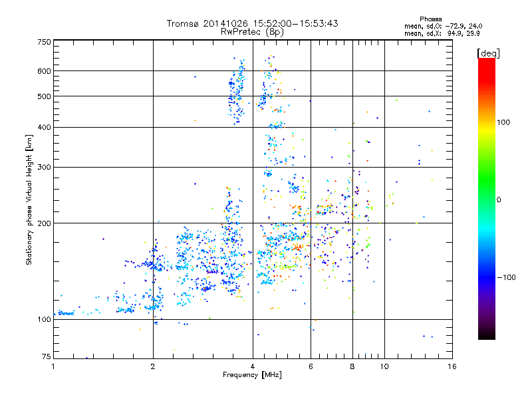This screenshot has width=532, height=399.
Task: Click 'mean, sd,O: -72.9, 24.0' statistics line
Action: coord(443,27)
